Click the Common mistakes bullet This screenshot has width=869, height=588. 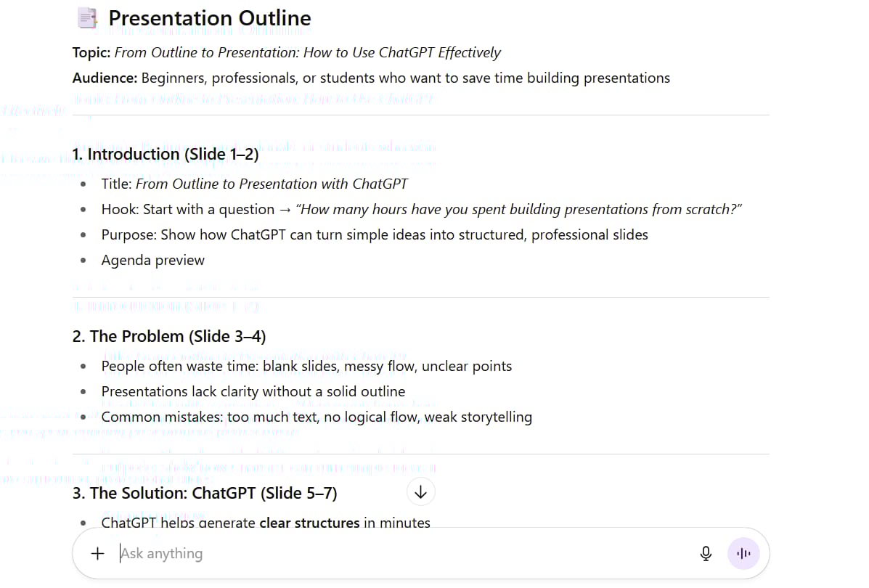[317, 417]
